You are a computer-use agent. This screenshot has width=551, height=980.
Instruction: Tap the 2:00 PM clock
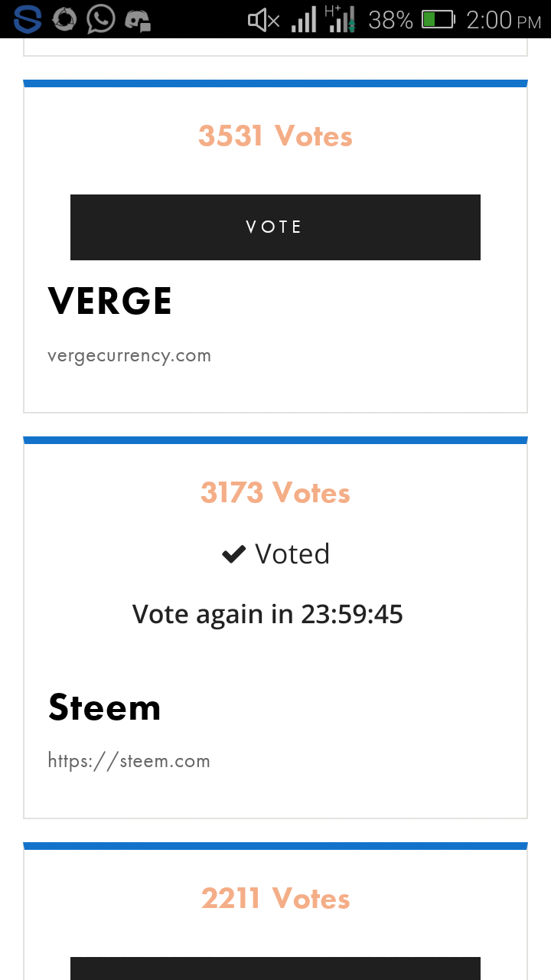(504, 20)
